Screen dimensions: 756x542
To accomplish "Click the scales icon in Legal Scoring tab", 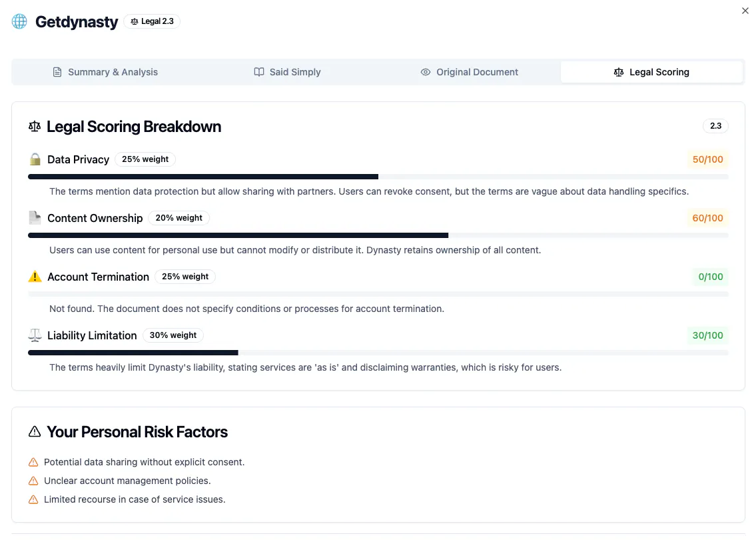I will (619, 72).
